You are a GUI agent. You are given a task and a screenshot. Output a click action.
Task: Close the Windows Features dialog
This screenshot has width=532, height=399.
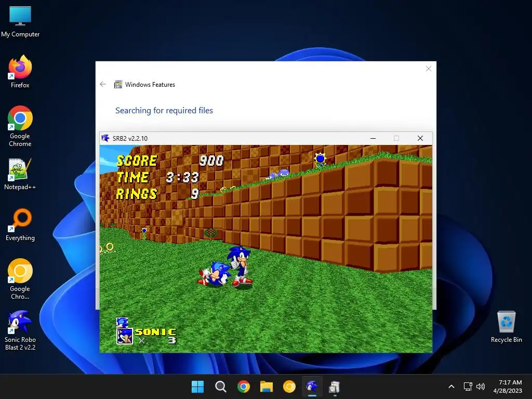tap(429, 69)
